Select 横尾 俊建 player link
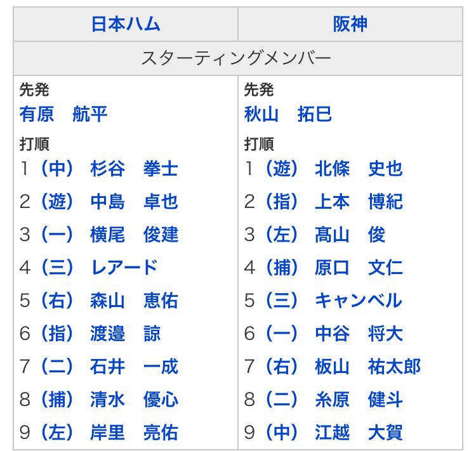476x451 pixels. point(134,235)
